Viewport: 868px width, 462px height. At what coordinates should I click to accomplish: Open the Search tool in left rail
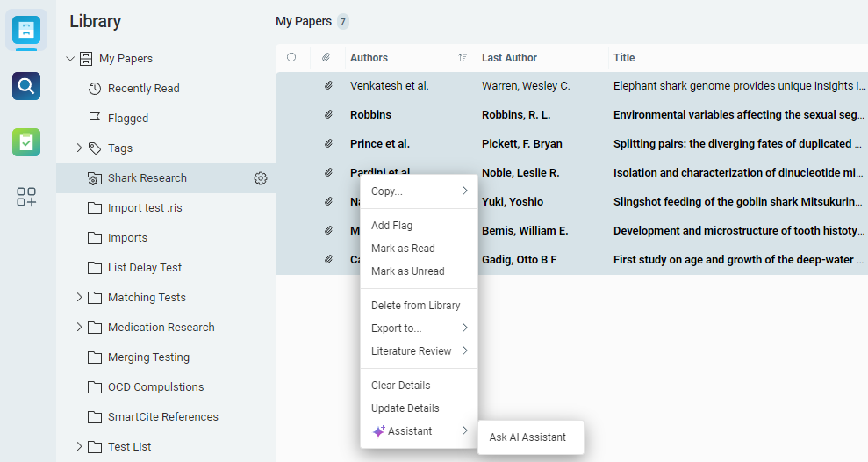pyautogui.click(x=26, y=86)
